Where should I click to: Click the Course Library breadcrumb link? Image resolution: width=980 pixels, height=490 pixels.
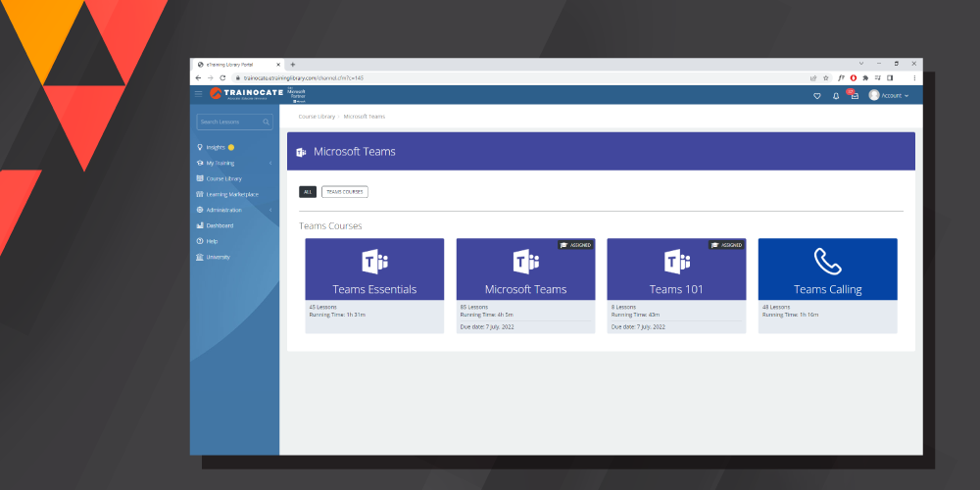[x=317, y=117]
